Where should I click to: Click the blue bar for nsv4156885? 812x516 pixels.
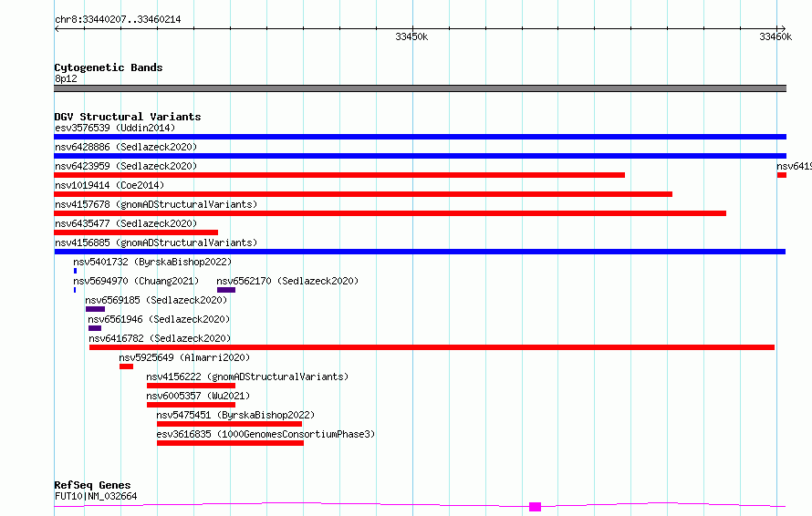pyautogui.click(x=420, y=252)
